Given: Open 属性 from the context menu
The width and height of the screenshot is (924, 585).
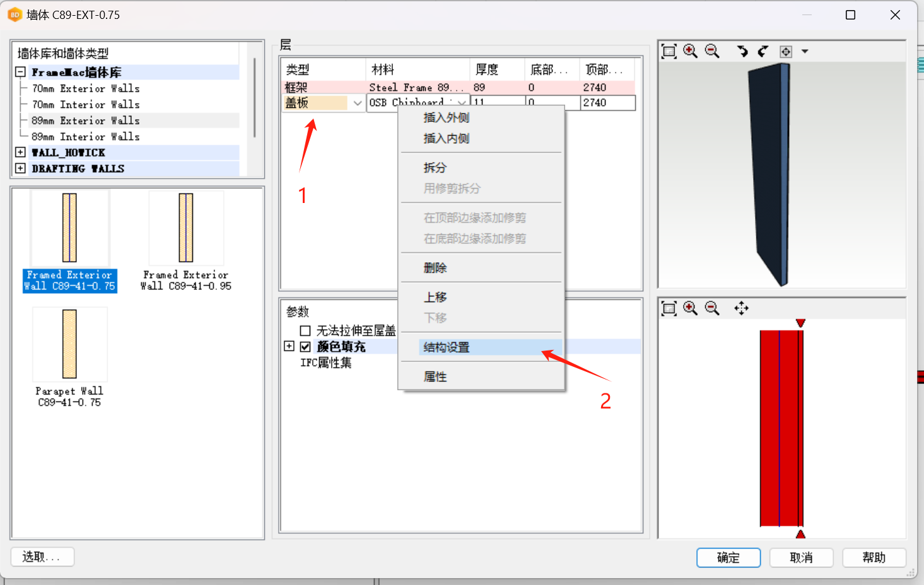Looking at the screenshot, I should [435, 377].
